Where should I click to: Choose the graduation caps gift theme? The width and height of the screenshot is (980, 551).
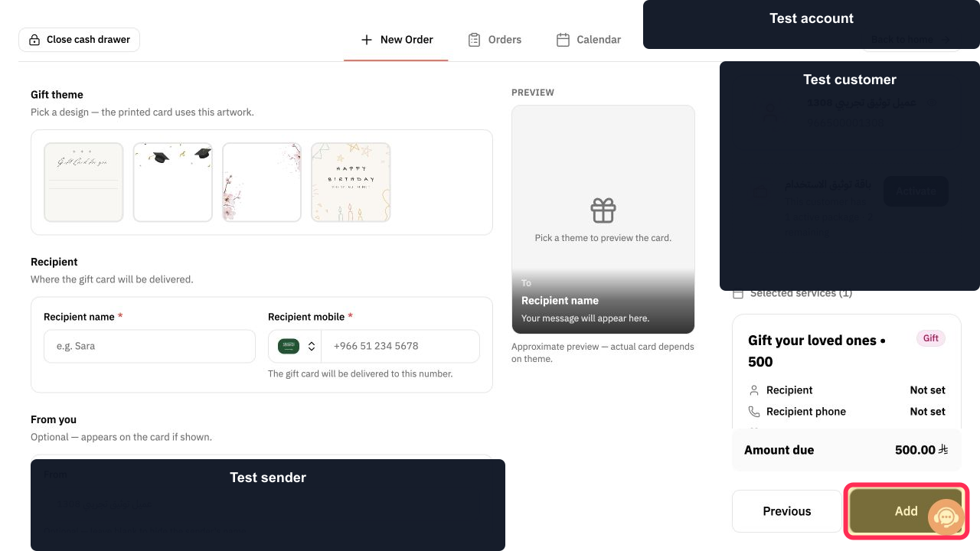click(x=173, y=182)
